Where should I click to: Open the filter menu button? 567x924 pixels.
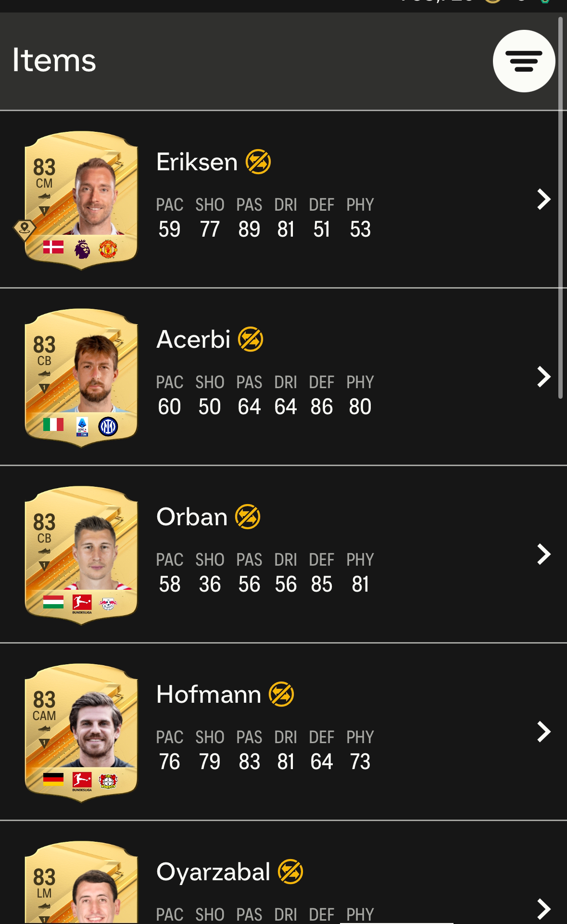pyautogui.click(x=524, y=61)
